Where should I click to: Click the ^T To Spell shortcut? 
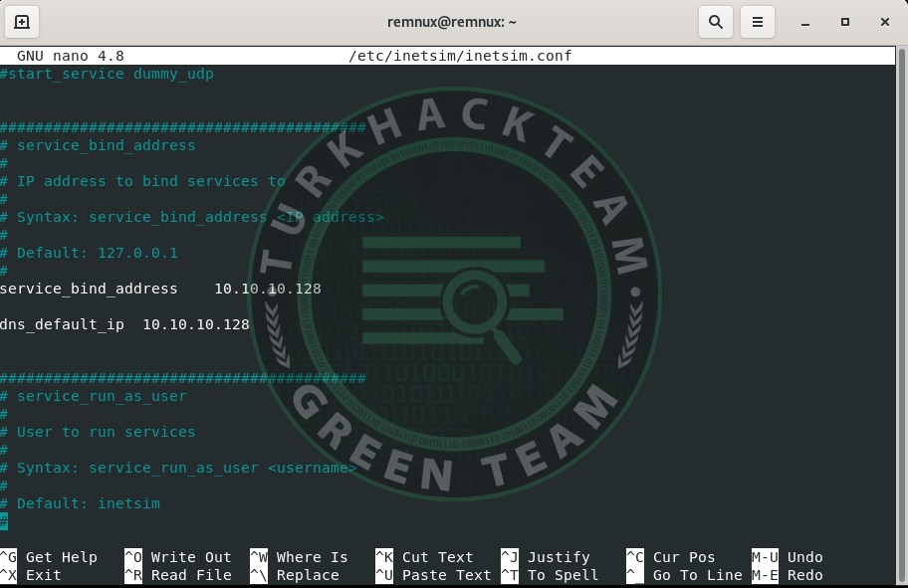coord(551,575)
